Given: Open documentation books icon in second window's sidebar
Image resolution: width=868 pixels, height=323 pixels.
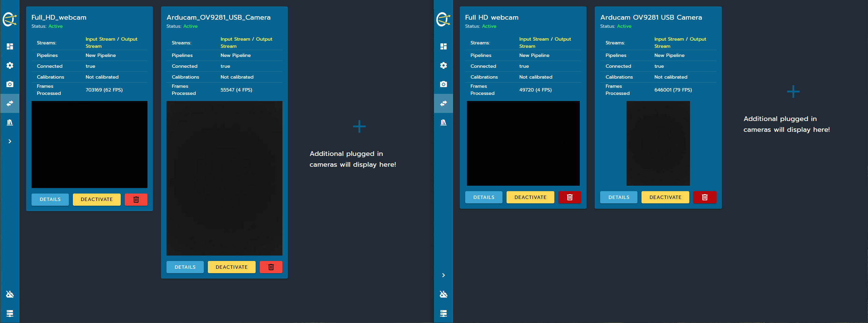Looking at the screenshot, I should pyautogui.click(x=443, y=122).
